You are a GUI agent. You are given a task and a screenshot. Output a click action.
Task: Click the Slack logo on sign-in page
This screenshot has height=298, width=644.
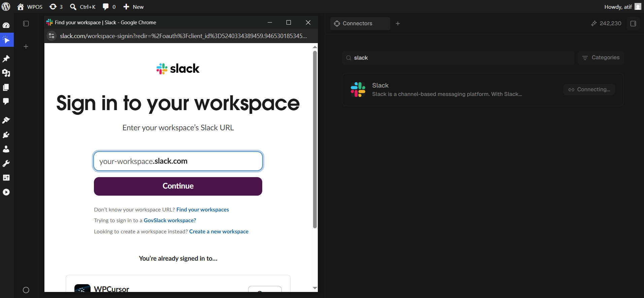178,69
